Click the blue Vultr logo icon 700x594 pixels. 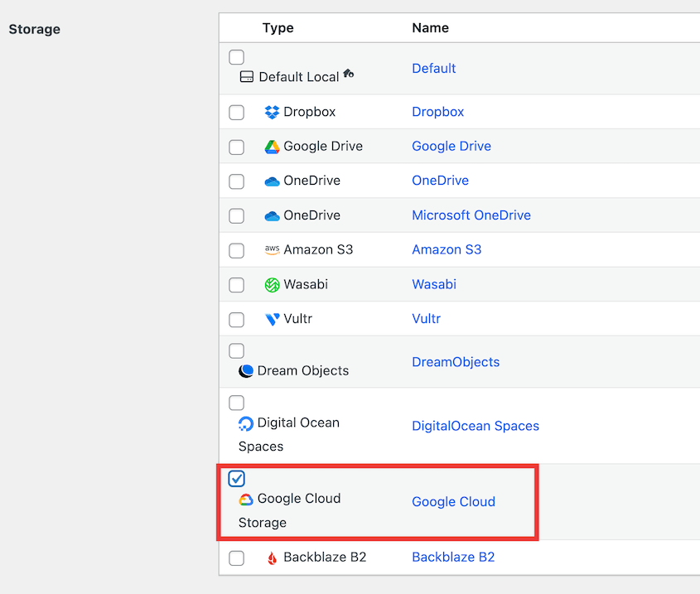pyautogui.click(x=272, y=319)
